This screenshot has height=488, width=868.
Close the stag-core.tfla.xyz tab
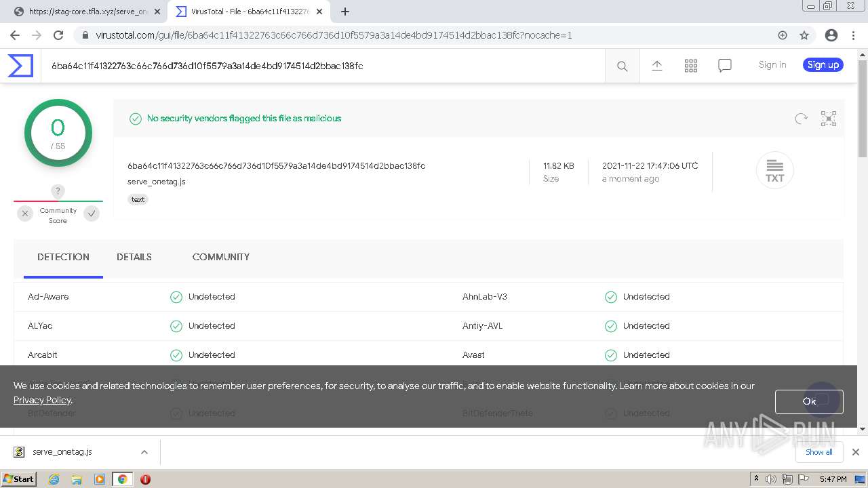click(157, 12)
